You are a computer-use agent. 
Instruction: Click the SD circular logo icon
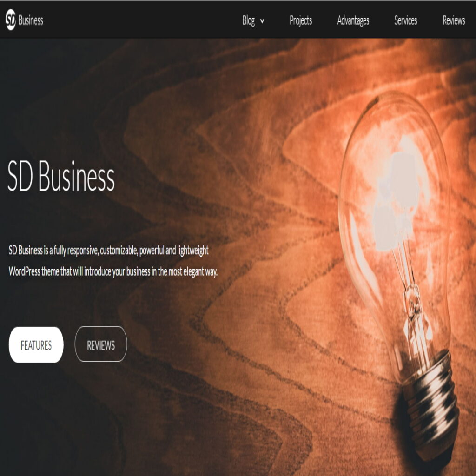pos(11,20)
